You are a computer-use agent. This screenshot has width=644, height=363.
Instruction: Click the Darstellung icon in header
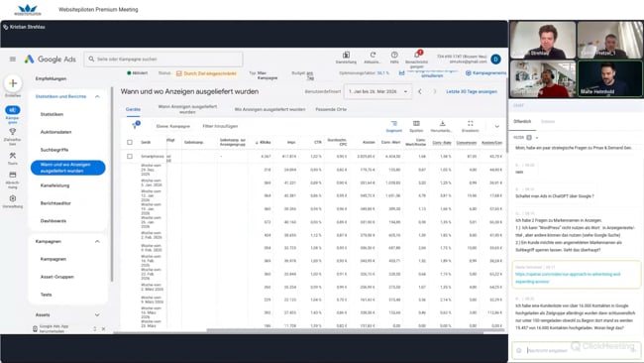click(346, 55)
